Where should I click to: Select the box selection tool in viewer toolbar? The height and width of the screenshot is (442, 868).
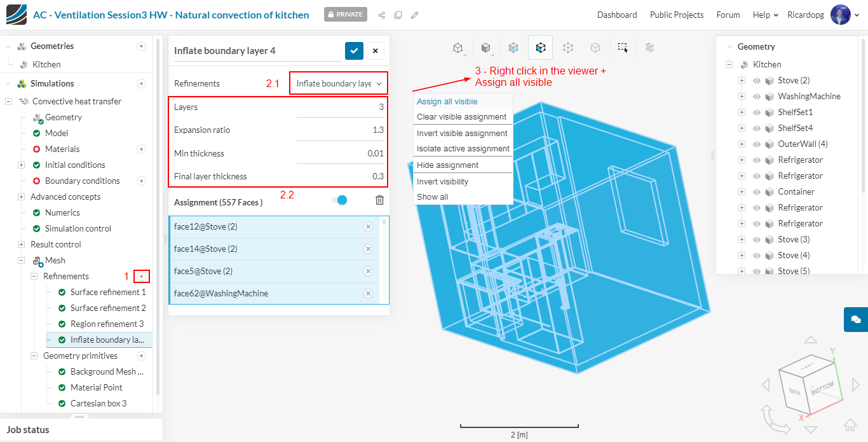(x=623, y=48)
